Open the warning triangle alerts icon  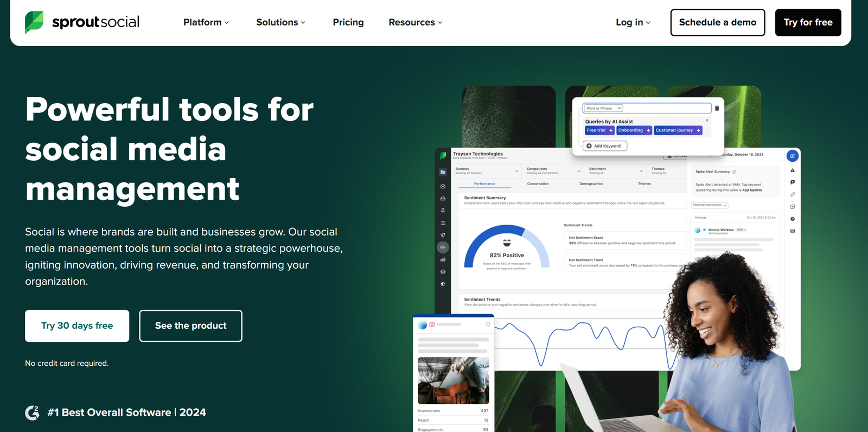point(793,170)
